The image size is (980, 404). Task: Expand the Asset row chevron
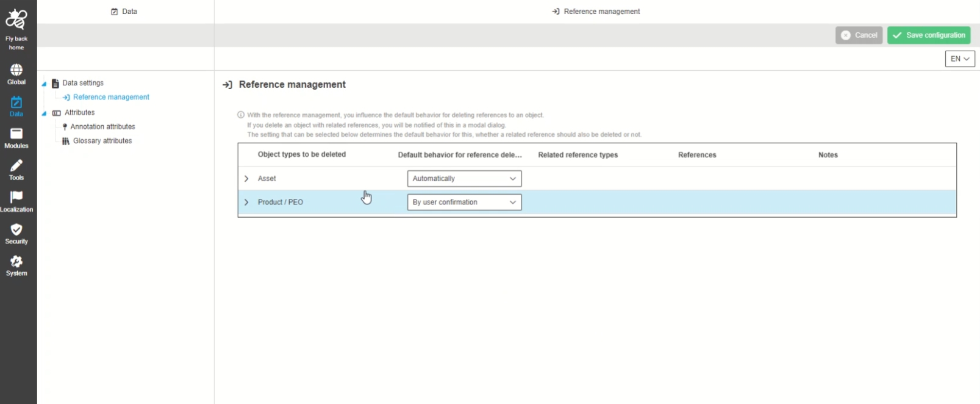246,179
